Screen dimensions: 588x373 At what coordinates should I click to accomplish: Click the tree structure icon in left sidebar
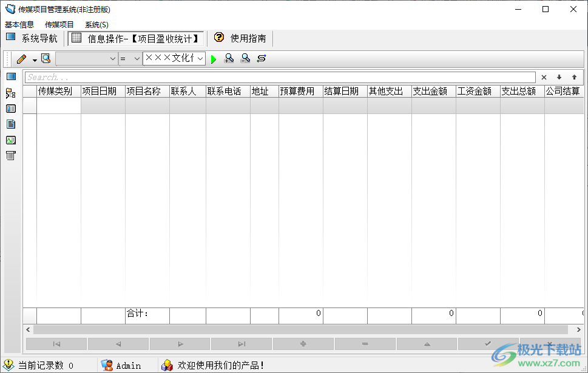click(10, 93)
